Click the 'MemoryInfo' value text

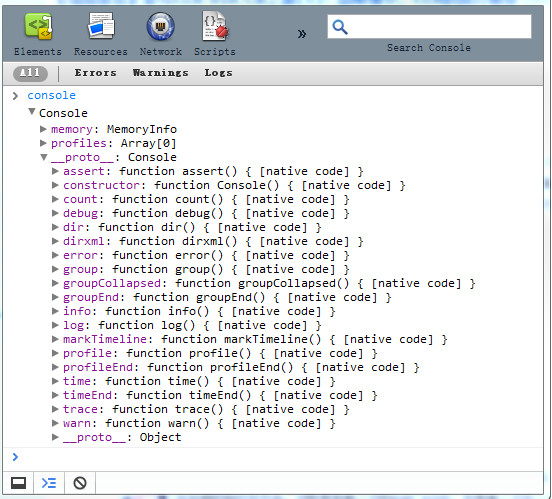(x=142, y=129)
